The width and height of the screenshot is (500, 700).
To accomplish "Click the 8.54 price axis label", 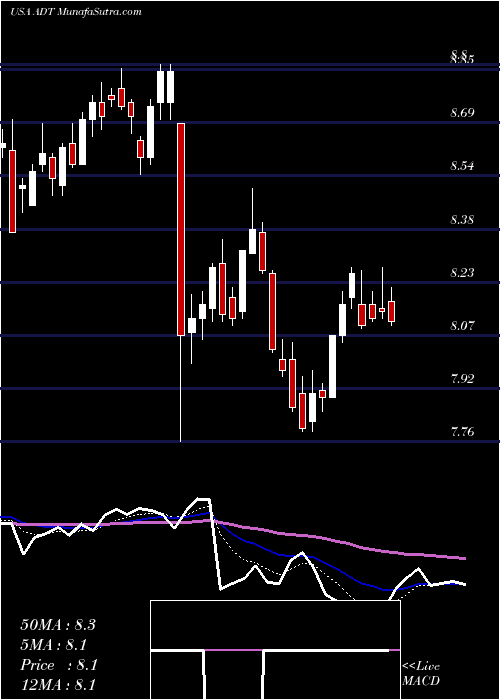I will (x=462, y=166).
